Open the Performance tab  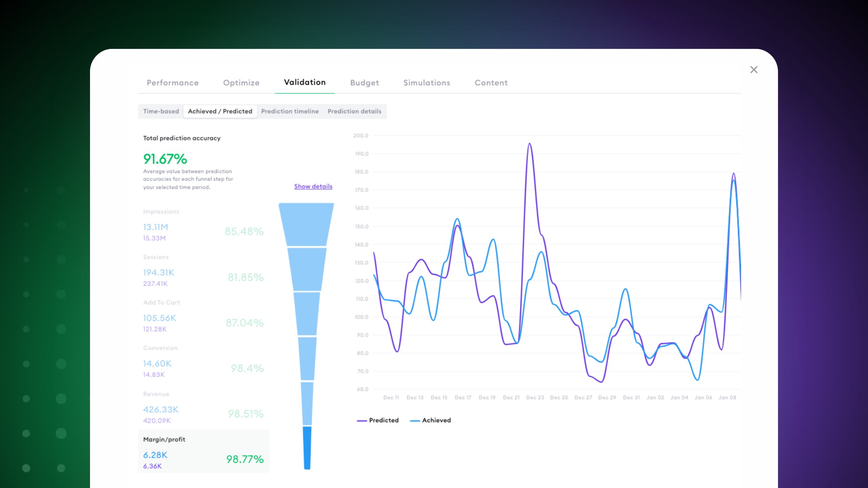(172, 83)
